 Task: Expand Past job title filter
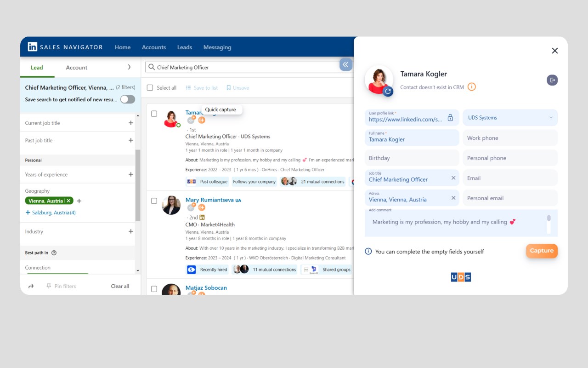pos(131,140)
